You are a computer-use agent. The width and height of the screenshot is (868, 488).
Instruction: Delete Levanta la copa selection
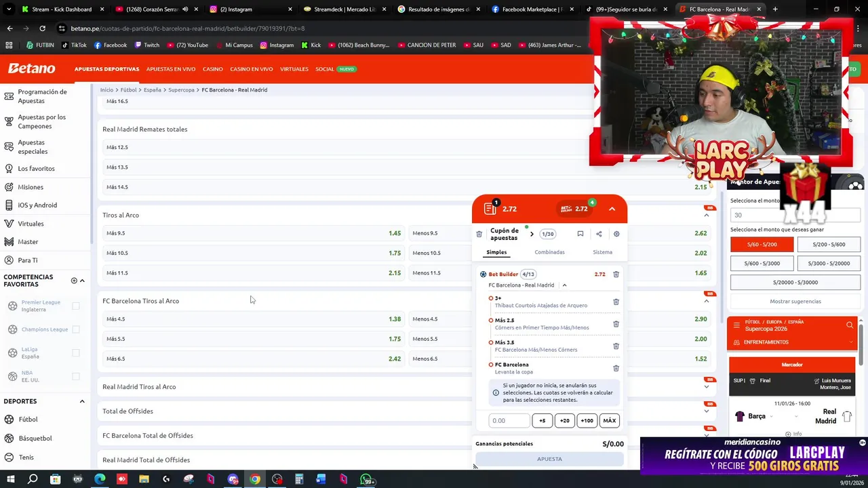tap(616, 368)
